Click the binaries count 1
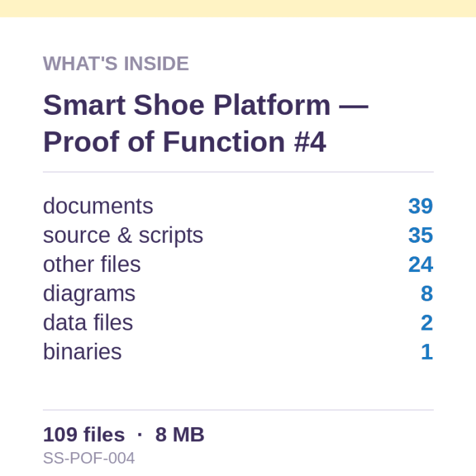The width and height of the screenshot is (476, 476). (427, 352)
